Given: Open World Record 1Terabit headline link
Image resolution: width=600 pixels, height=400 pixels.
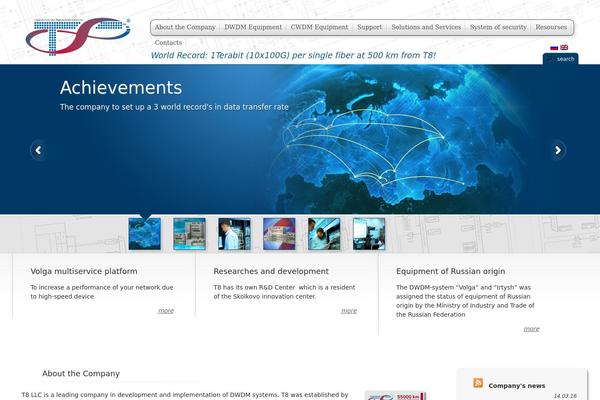Looking at the screenshot, I should pos(293,55).
